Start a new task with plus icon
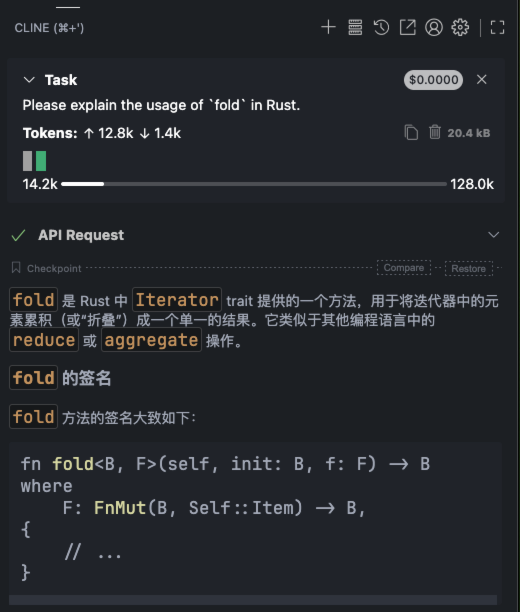This screenshot has height=612, width=520. coord(328,27)
